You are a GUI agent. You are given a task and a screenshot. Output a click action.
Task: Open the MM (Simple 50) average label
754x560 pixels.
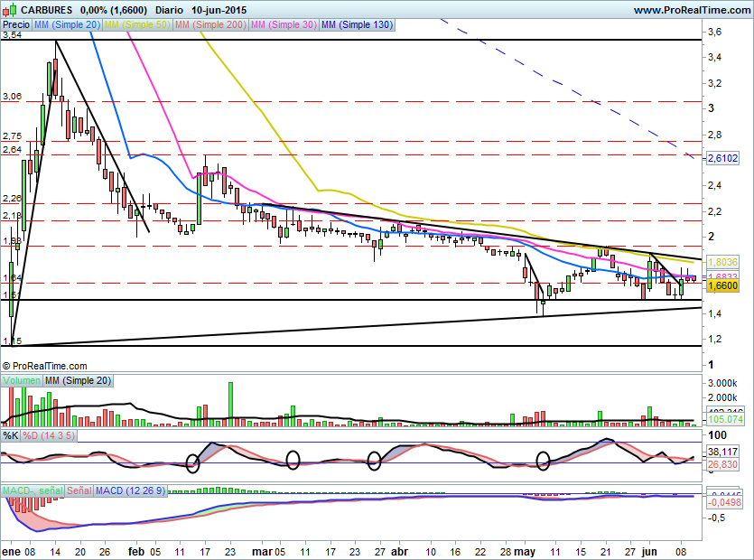tap(138, 25)
